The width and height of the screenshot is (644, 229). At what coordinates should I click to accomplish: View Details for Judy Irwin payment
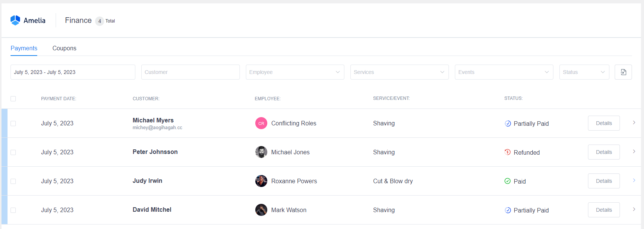click(x=603, y=181)
